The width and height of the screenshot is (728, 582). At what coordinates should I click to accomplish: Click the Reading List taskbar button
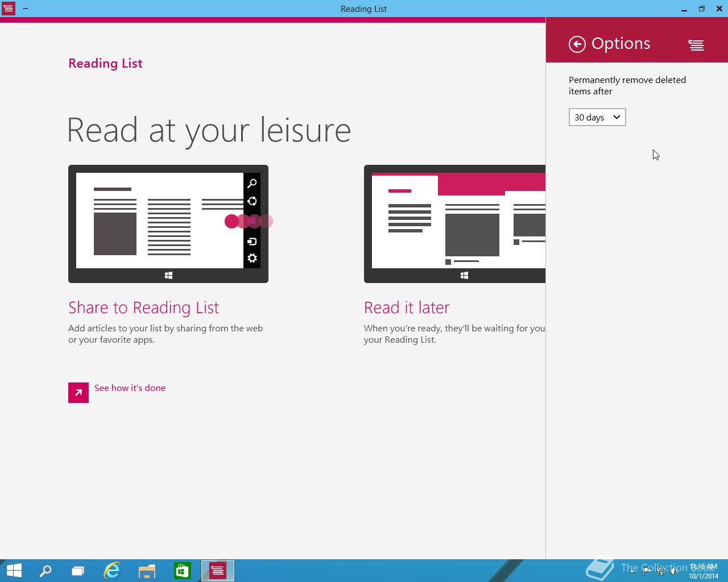point(218,571)
